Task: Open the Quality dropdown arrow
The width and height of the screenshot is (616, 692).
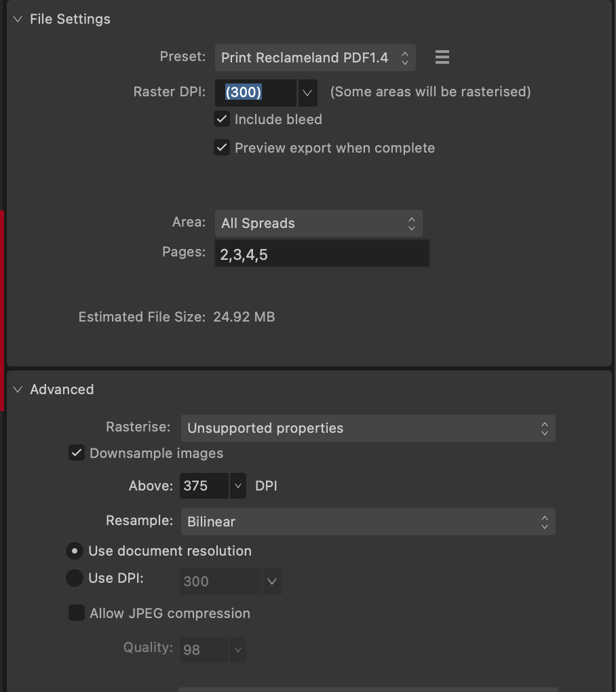Action: (238, 650)
